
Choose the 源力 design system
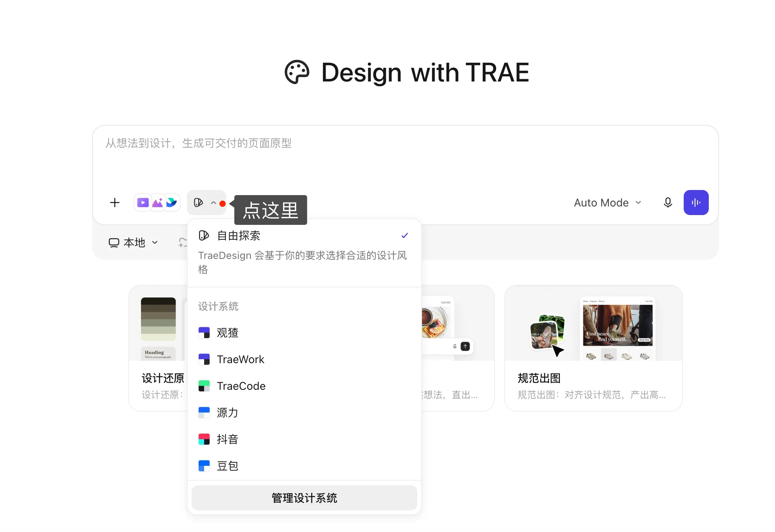[304, 413]
